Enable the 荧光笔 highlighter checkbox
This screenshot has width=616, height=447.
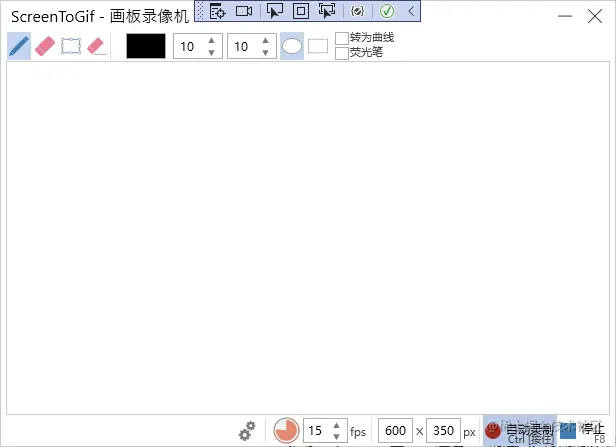[342, 53]
